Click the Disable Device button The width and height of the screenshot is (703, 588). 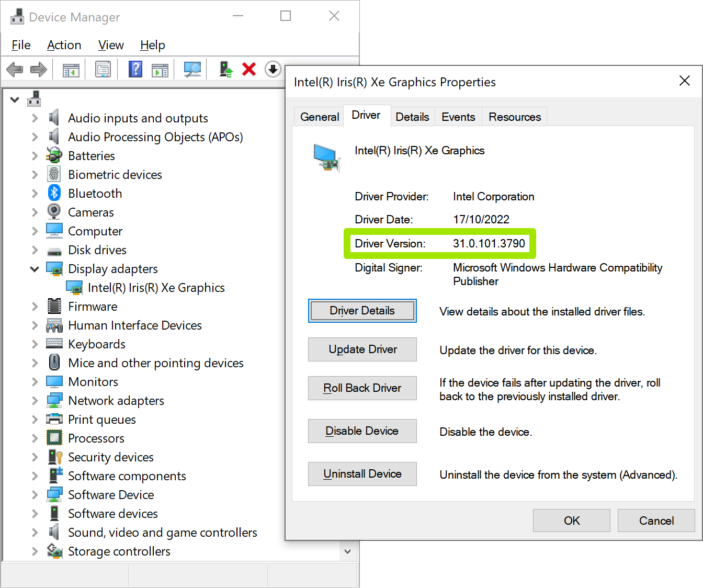[x=362, y=431]
